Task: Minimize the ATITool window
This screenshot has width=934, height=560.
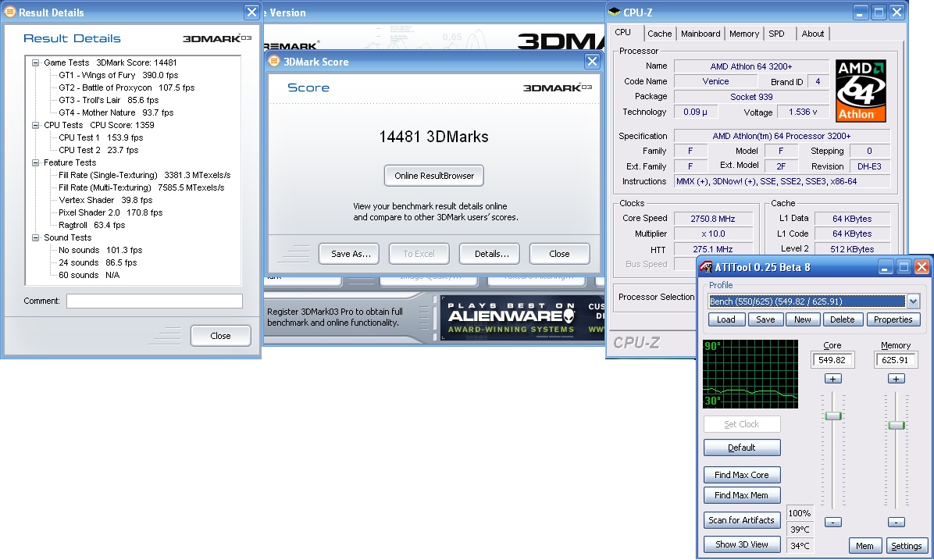Action: [x=885, y=267]
